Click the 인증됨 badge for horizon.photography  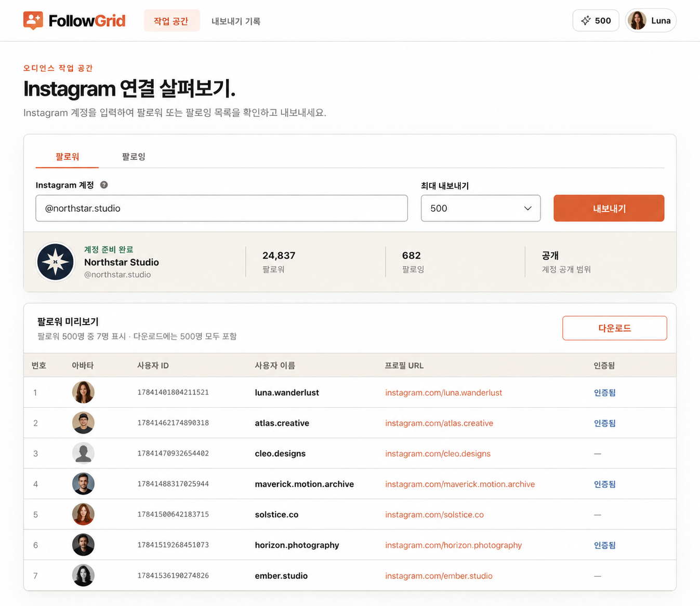[605, 545]
